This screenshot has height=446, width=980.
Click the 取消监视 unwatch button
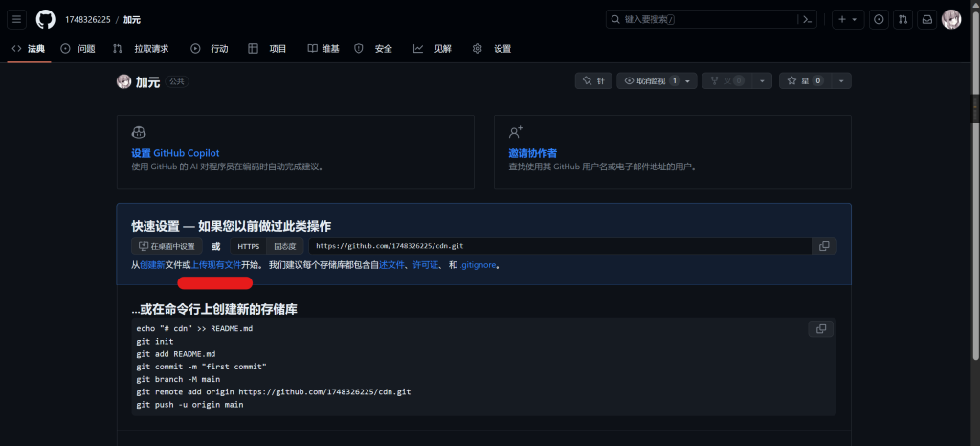(657, 81)
